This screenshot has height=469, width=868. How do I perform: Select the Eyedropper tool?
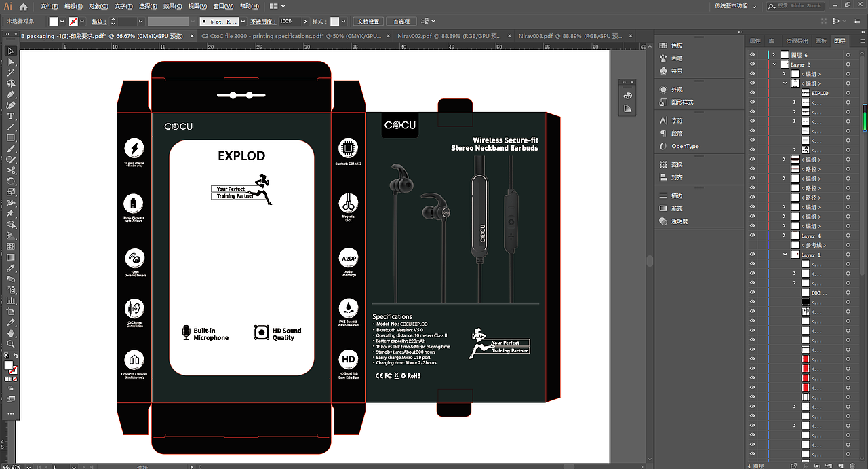11,268
